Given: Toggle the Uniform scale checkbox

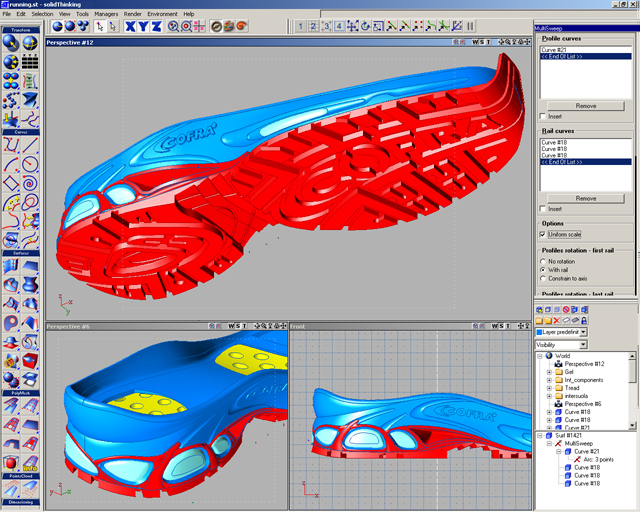Looking at the screenshot, I should coord(543,234).
